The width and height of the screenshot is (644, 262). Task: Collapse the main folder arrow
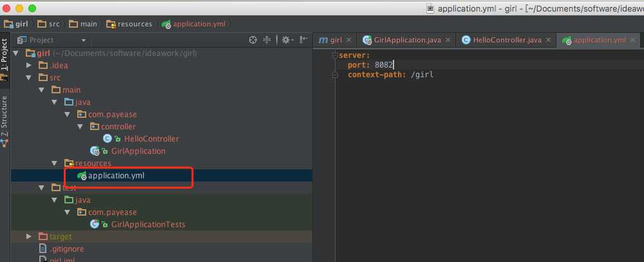pos(41,90)
